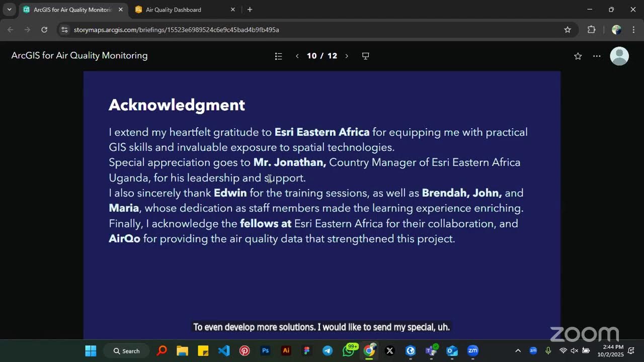View site information icon in address bar
The height and width of the screenshot is (362, 644).
tap(64, 30)
